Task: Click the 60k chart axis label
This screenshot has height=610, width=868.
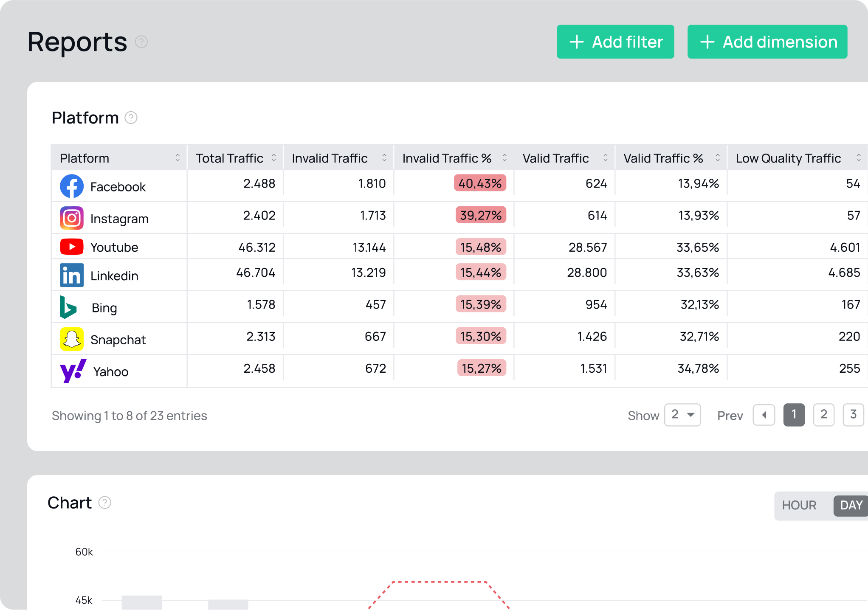Action: pyautogui.click(x=84, y=552)
